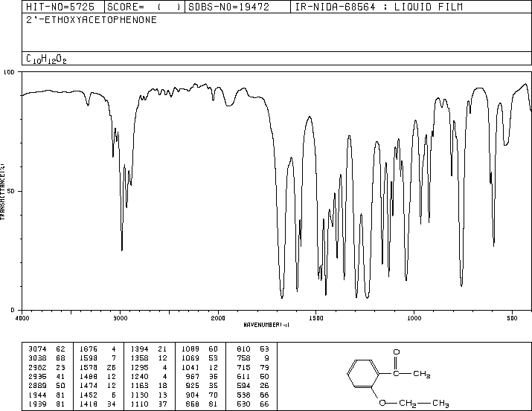This screenshot has height=411, width=532.
Task: Click the transmittance value 62 beside 3074
Action: [x=60, y=349]
